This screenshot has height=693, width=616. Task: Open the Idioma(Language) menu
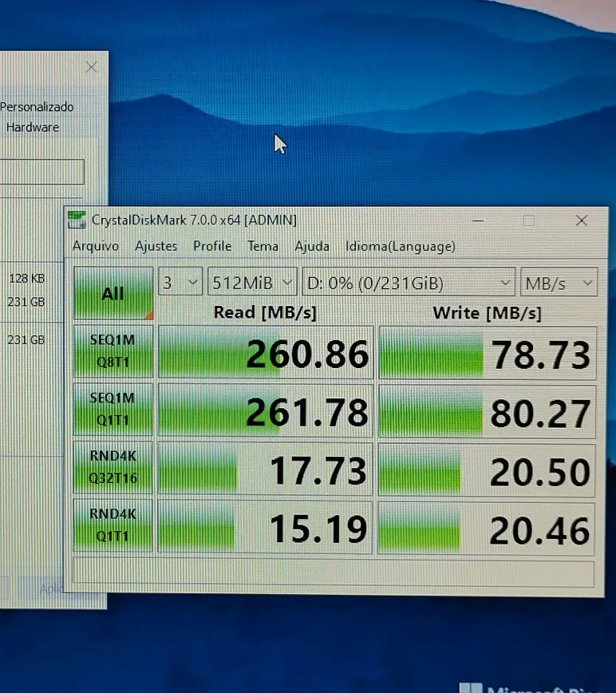pos(400,246)
